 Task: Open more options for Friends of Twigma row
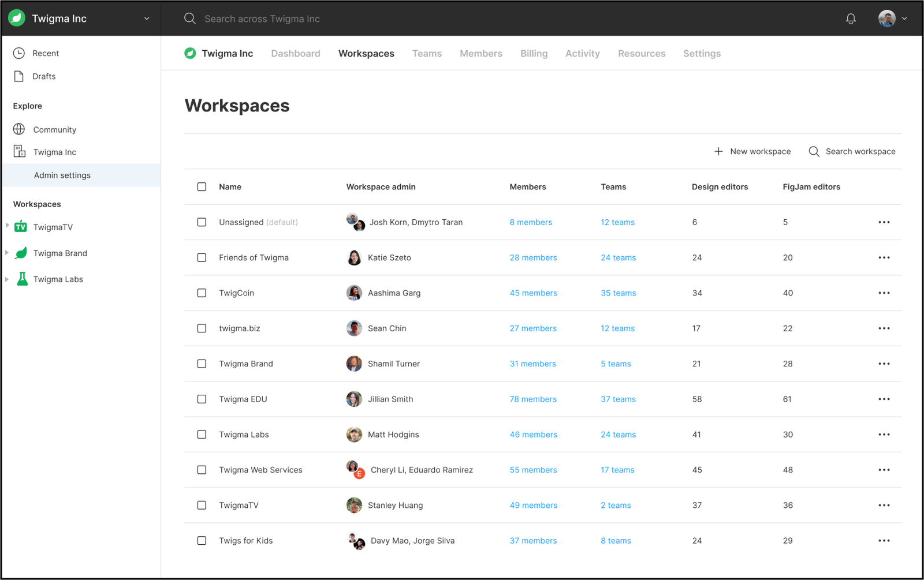click(x=884, y=257)
